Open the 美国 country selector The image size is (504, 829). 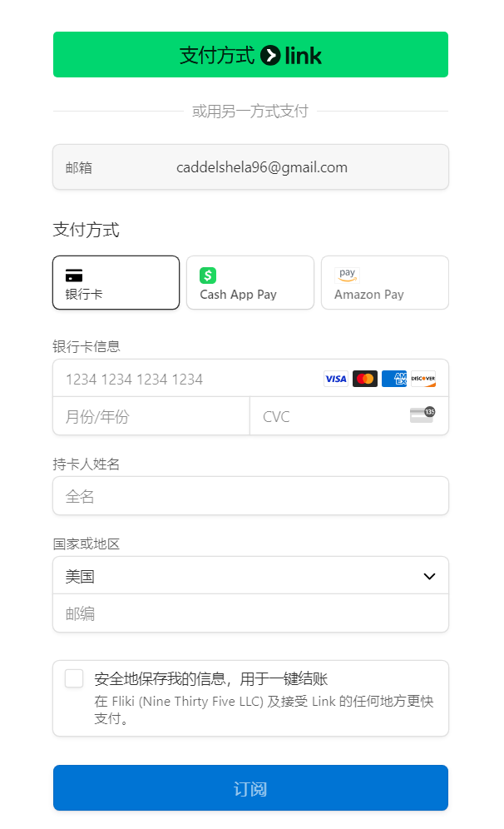[250, 576]
